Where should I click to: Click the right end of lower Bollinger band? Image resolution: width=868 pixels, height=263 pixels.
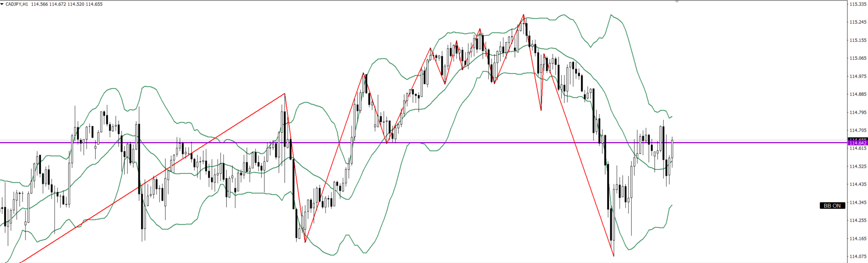point(672,206)
